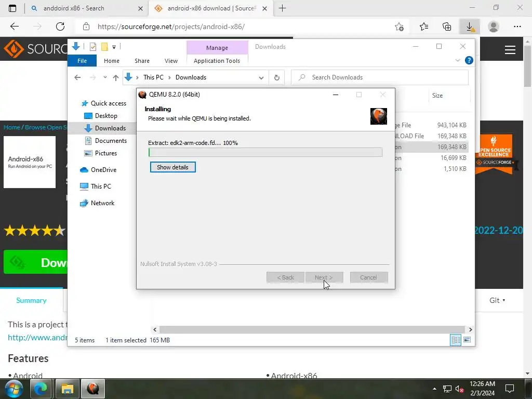
Task: Click green Download button
Action: (36, 262)
